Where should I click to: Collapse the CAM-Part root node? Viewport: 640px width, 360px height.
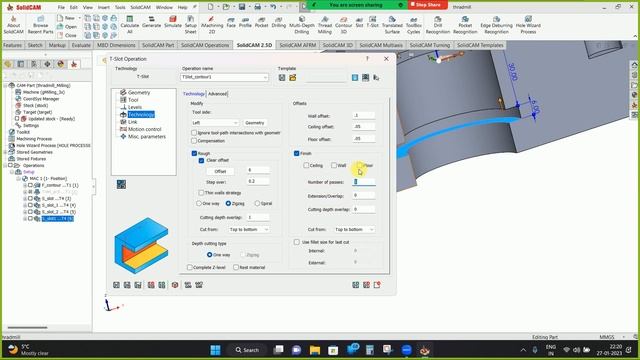tap(6, 86)
